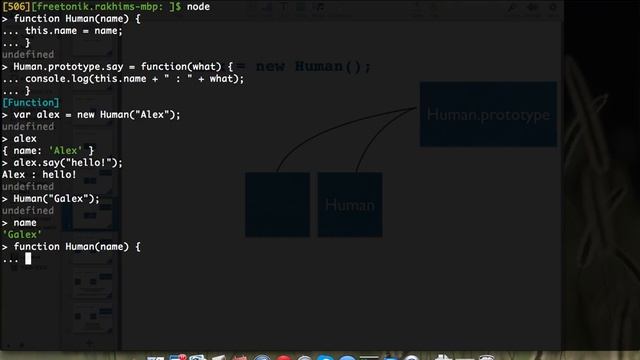The image size is (640, 360).
Task: Click the line "Human("Galex");"
Action: point(56,199)
